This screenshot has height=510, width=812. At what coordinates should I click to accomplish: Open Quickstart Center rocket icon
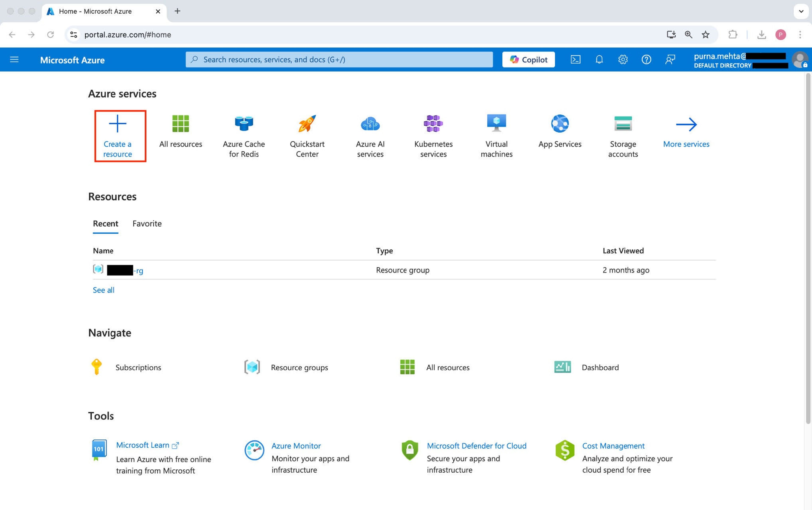(x=307, y=124)
